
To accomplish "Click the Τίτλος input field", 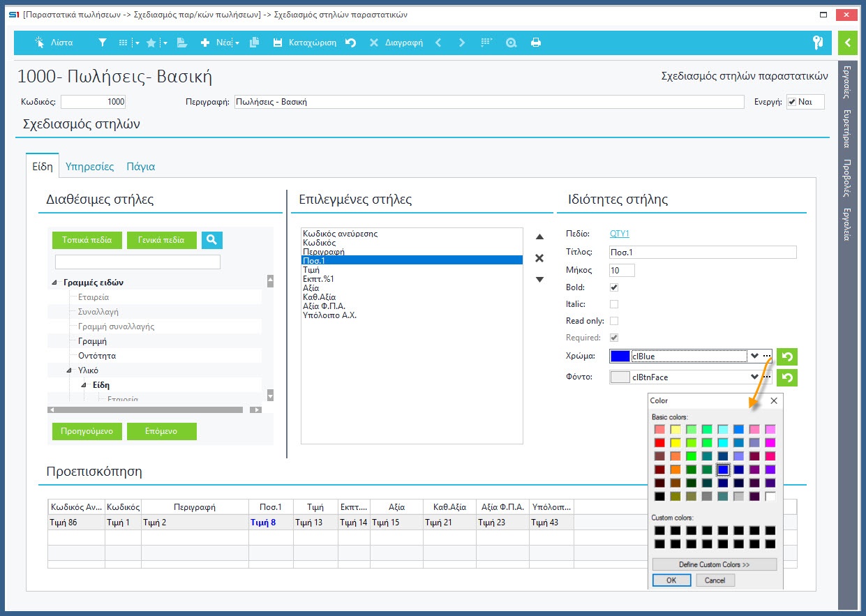I will 702,253.
